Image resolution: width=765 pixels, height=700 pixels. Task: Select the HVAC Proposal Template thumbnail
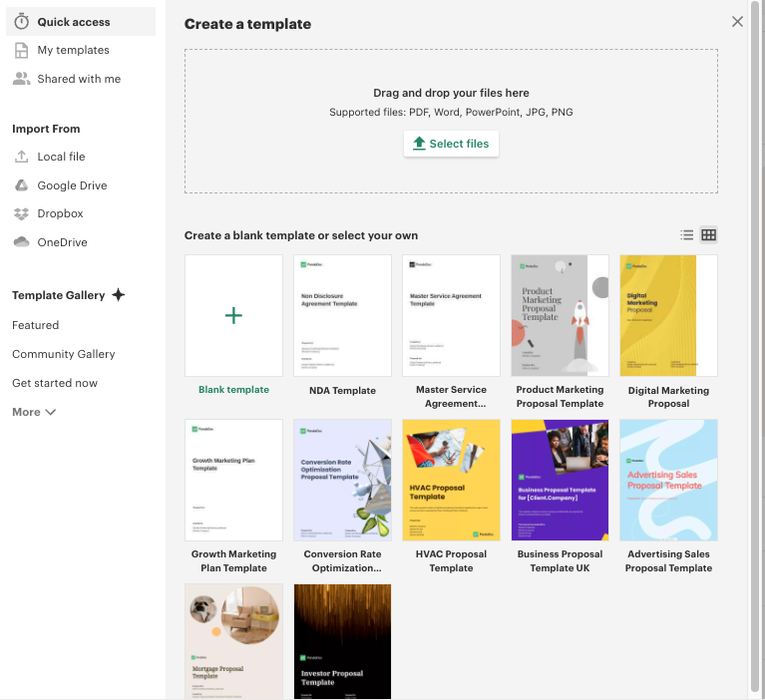(451, 480)
